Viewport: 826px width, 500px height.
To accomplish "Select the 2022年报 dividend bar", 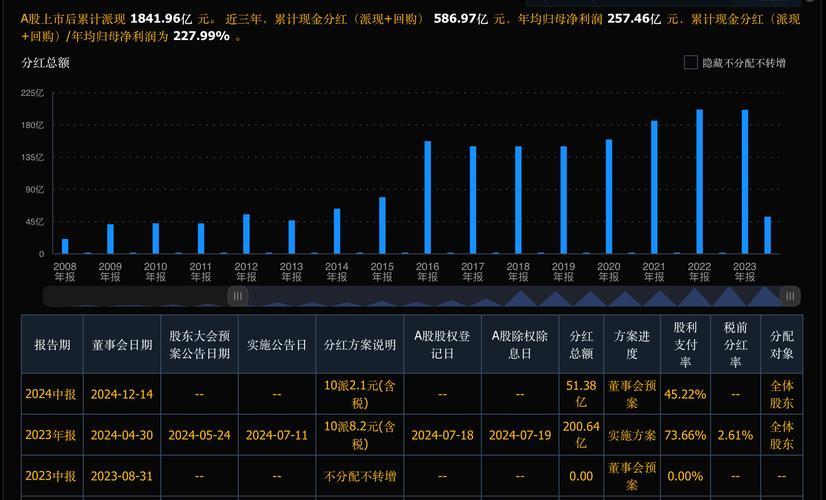I will pyautogui.click(x=700, y=181).
